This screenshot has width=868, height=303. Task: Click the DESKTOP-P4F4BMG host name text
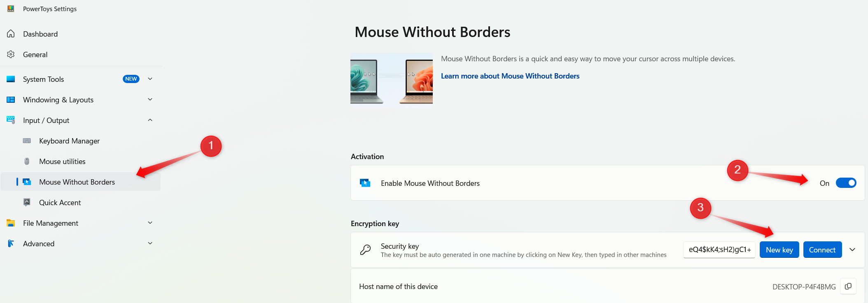804,287
